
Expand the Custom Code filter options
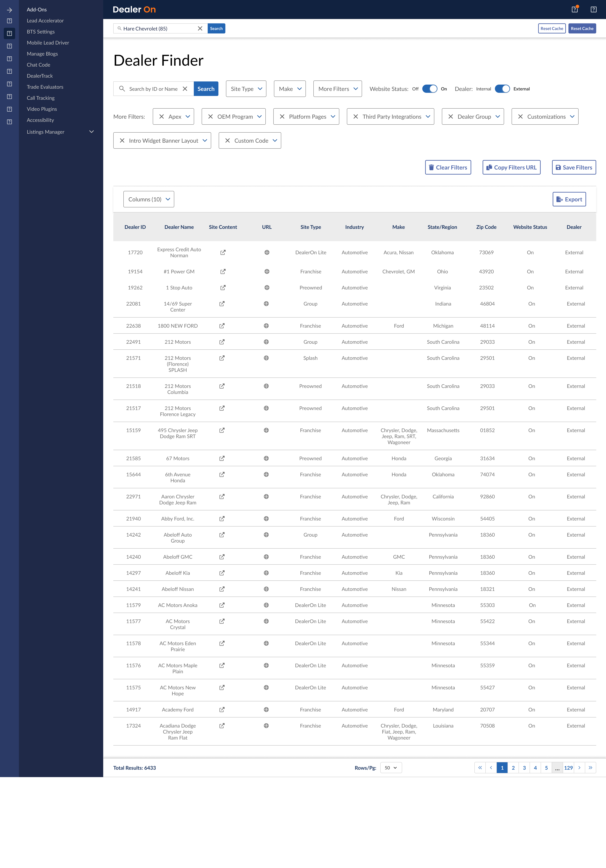[x=275, y=141]
